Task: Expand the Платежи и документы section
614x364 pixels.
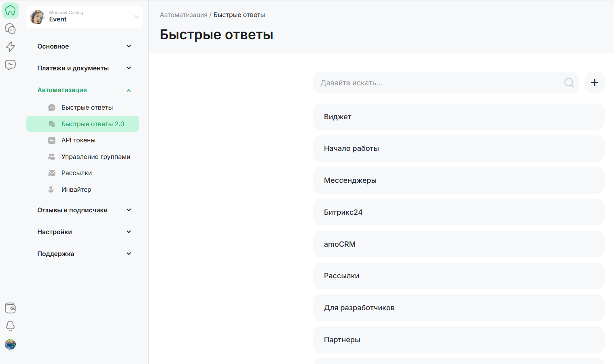Action: coord(84,68)
